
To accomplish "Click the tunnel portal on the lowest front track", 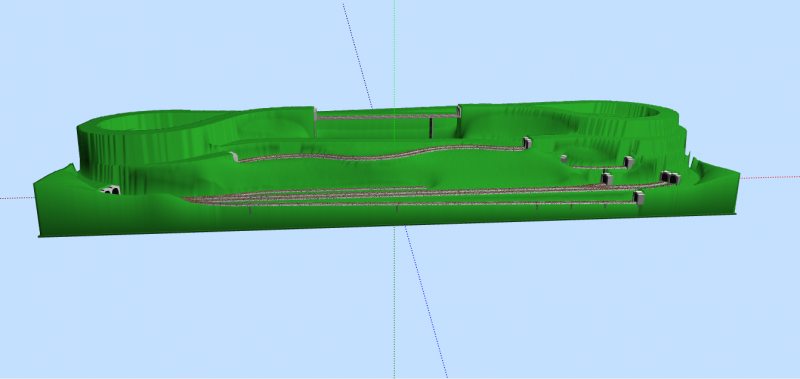I will click(x=639, y=197).
